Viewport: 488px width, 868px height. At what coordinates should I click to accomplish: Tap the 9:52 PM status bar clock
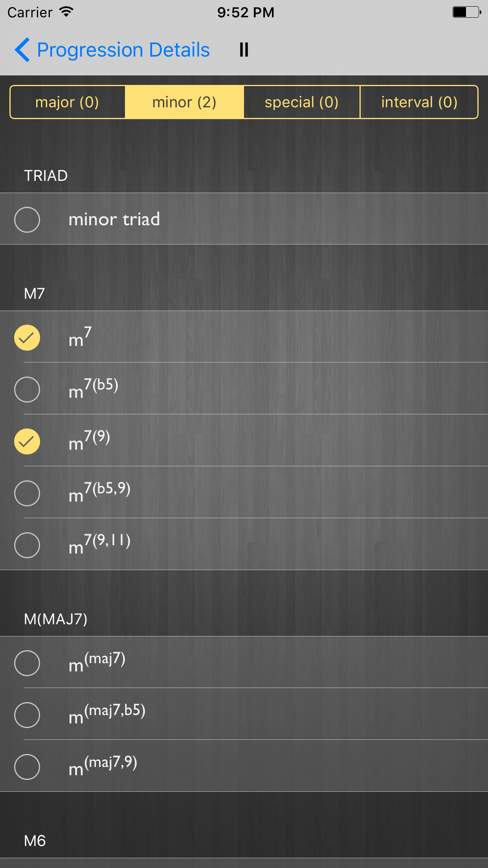point(246,12)
